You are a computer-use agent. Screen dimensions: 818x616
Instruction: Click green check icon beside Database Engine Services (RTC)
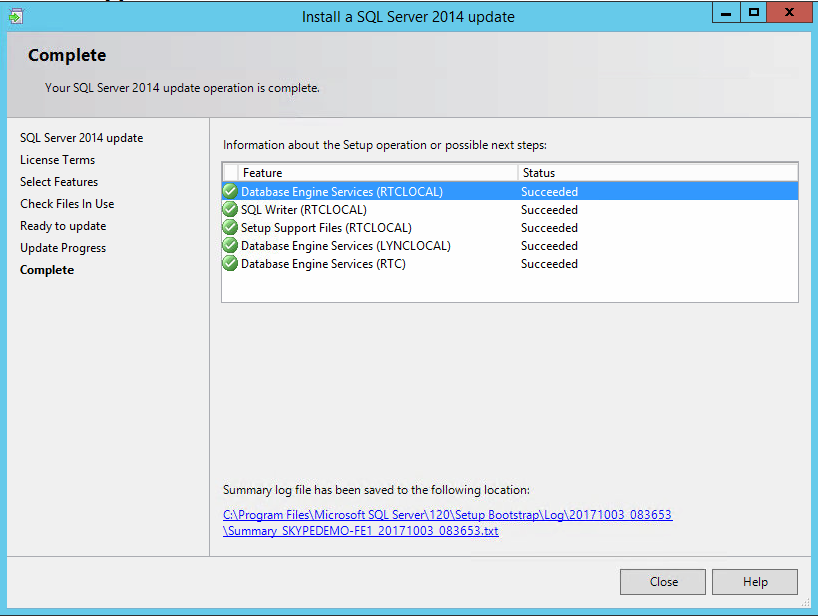click(230, 264)
